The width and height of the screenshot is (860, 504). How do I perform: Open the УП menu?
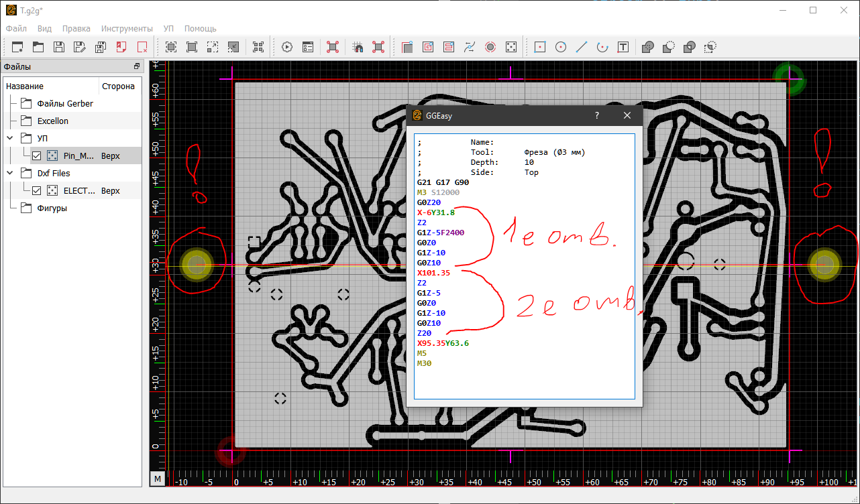pyautogui.click(x=168, y=29)
